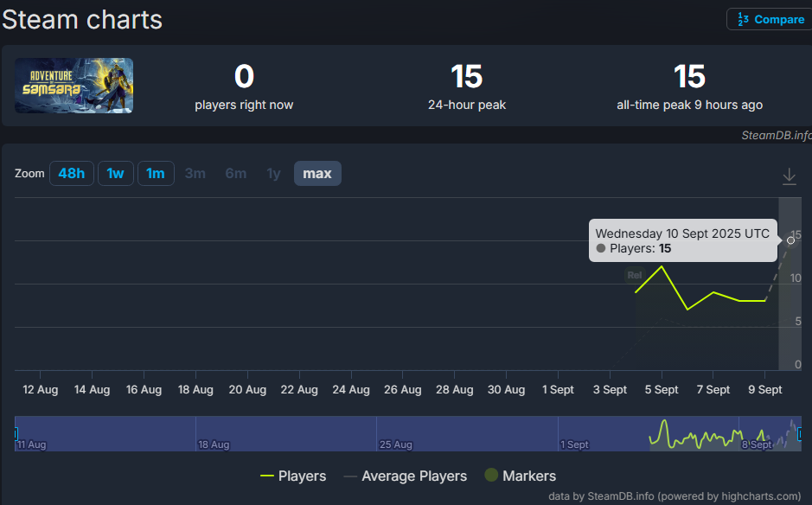Click the 9 Sept axis label

[765, 389]
